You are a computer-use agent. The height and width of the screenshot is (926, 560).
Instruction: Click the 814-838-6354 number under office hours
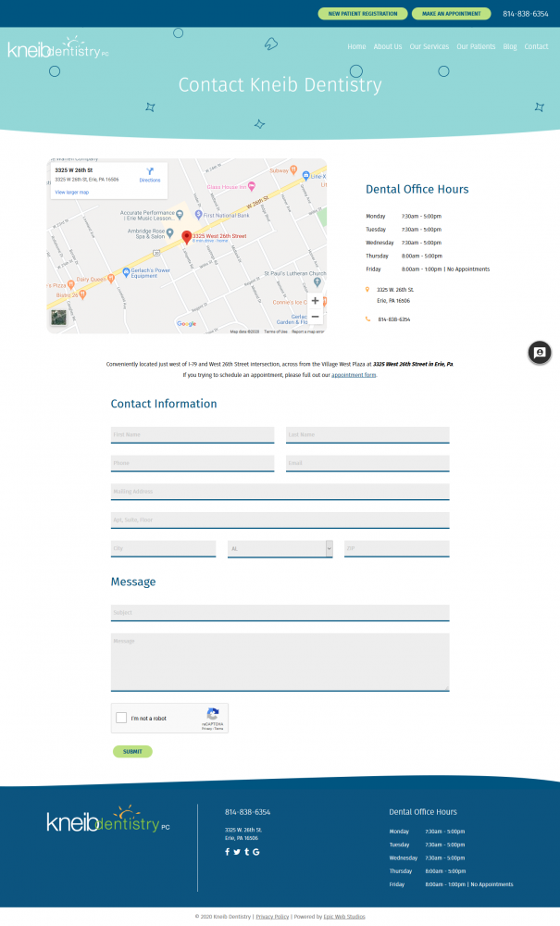[394, 319]
